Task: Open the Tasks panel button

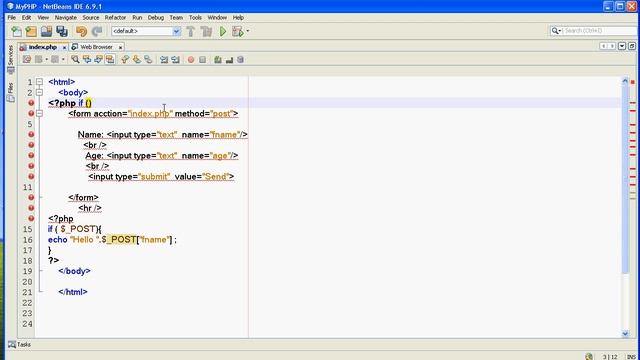Action: click(20, 344)
